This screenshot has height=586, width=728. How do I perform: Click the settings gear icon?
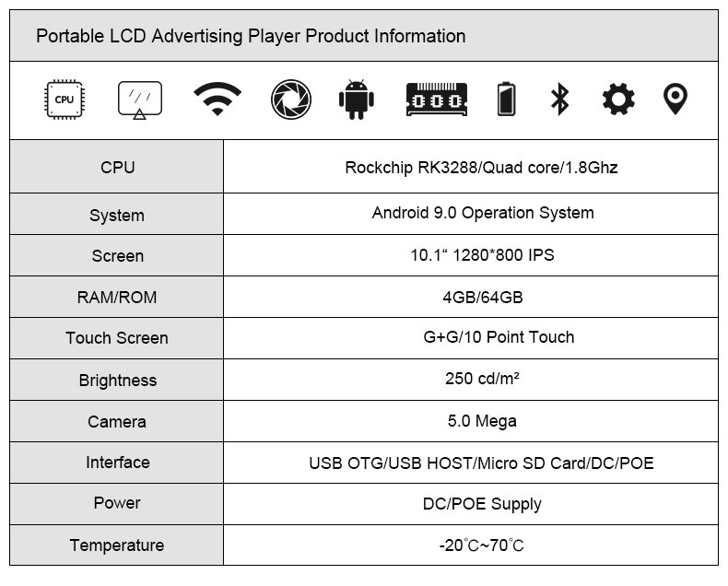618,99
